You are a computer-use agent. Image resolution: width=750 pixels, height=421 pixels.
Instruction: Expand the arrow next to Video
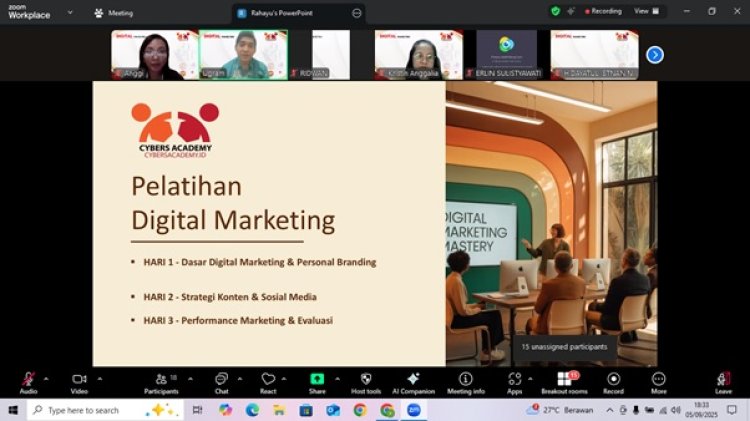click(x=98, y=378)
